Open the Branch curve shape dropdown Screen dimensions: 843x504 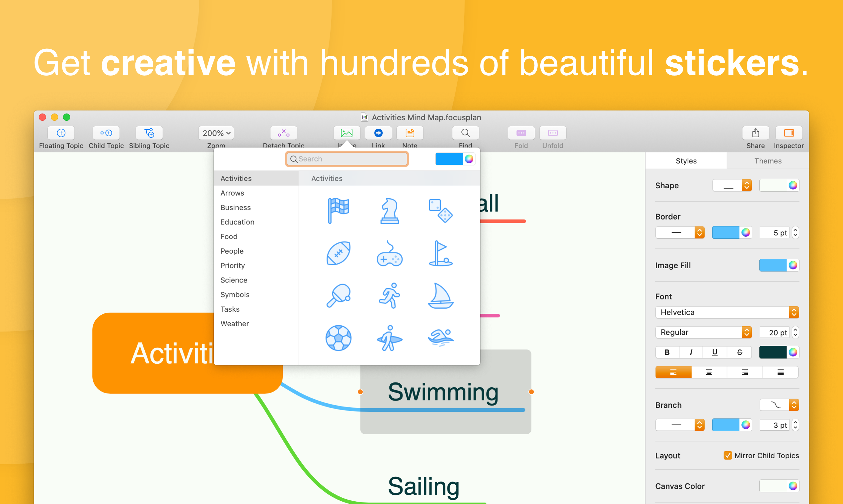tap(779, 405)
